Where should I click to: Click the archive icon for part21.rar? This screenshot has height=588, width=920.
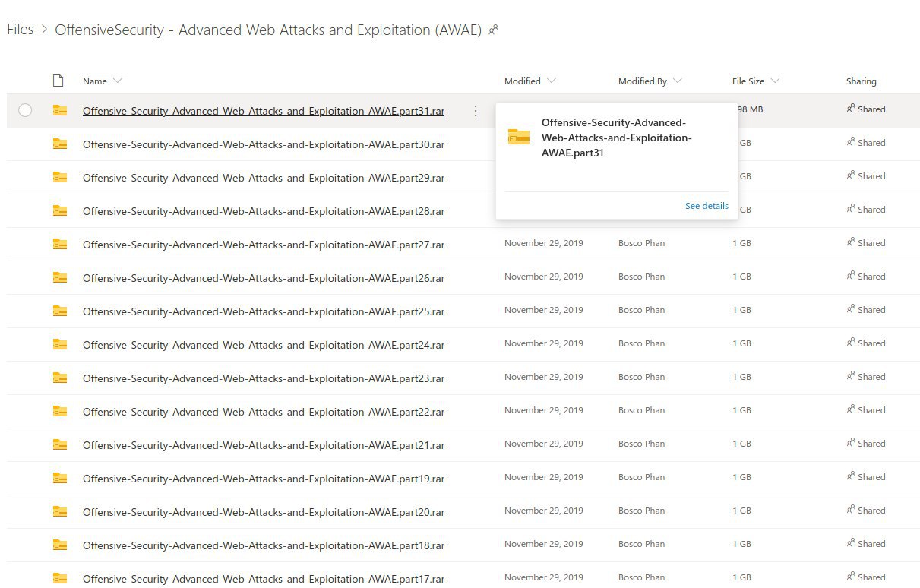pos(60,444)
